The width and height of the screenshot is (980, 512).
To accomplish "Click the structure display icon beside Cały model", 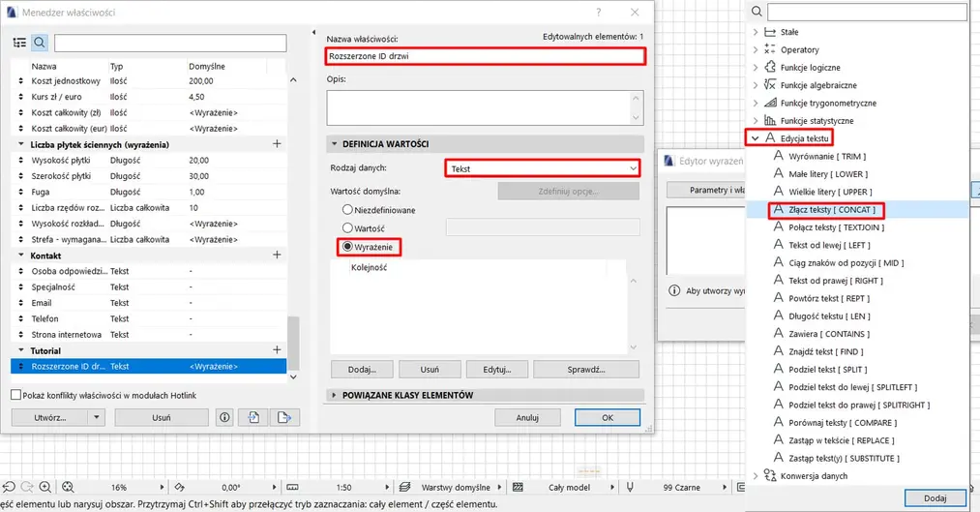I will pos(518,487).
